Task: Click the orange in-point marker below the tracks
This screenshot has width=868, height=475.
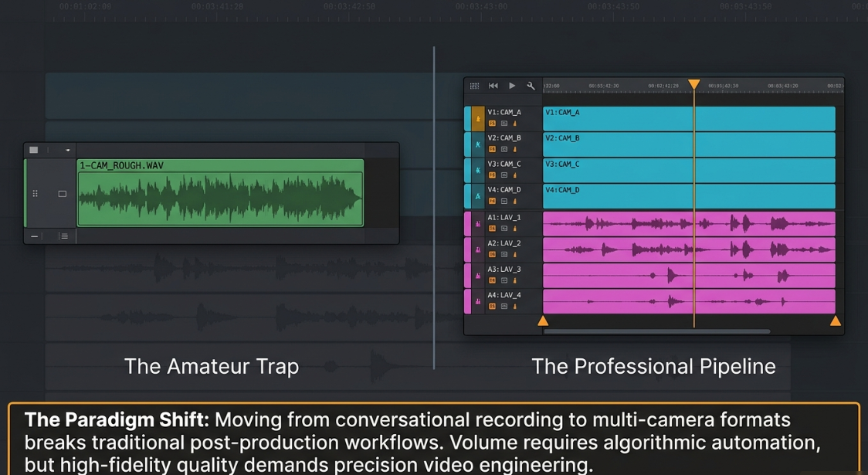Action: pos(543,321)
